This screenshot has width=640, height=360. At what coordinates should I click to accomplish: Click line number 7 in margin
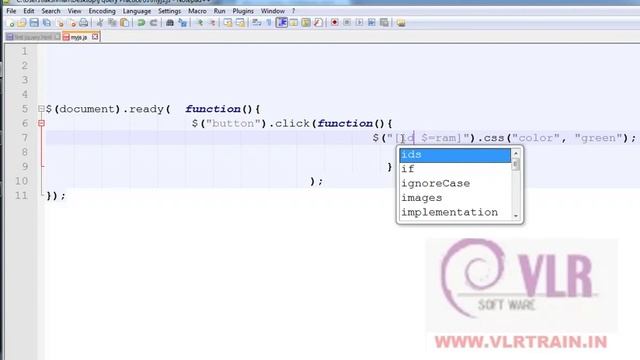pos(24,138)
